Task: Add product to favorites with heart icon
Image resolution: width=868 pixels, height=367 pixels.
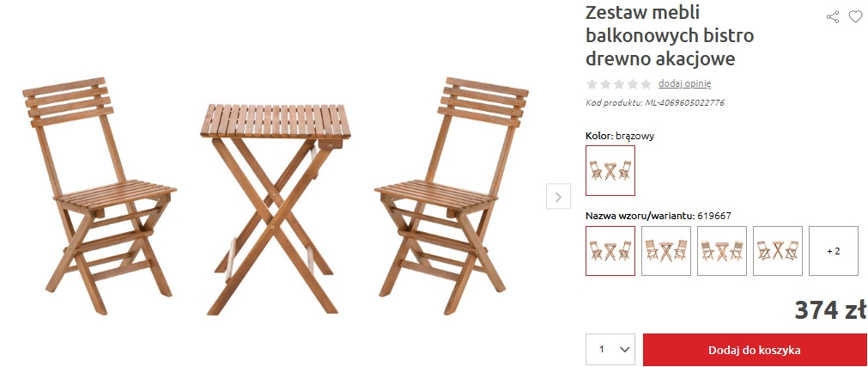Action: coord(855,17)
